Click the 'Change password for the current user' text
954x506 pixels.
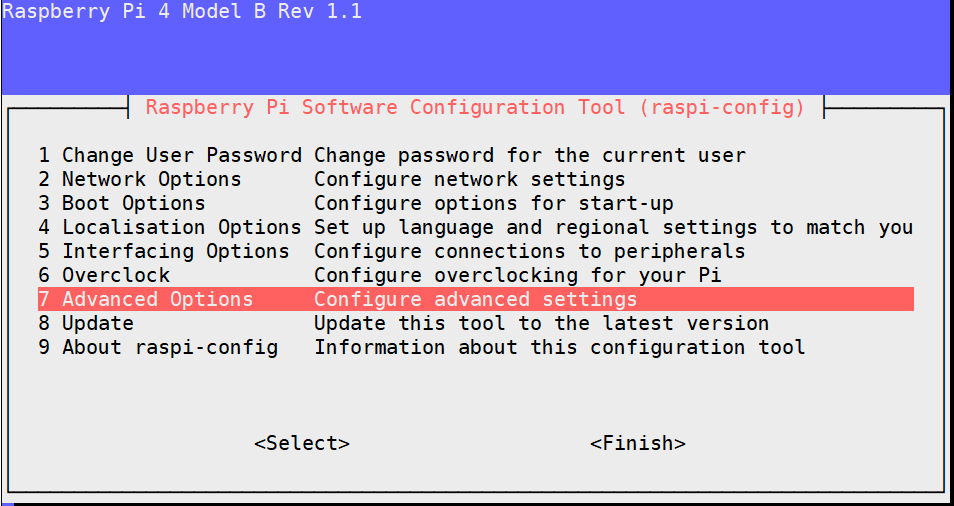(x=530, y=155)
